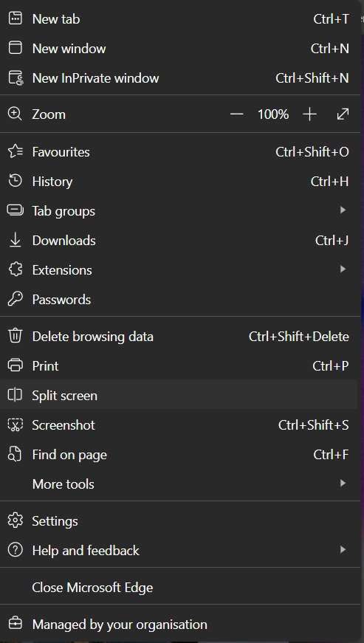Image resolution: width=364 pixels, height=643 pixels.
Task: Click the Ctrl+N shortcut label
Action: (x=330, y=49)
